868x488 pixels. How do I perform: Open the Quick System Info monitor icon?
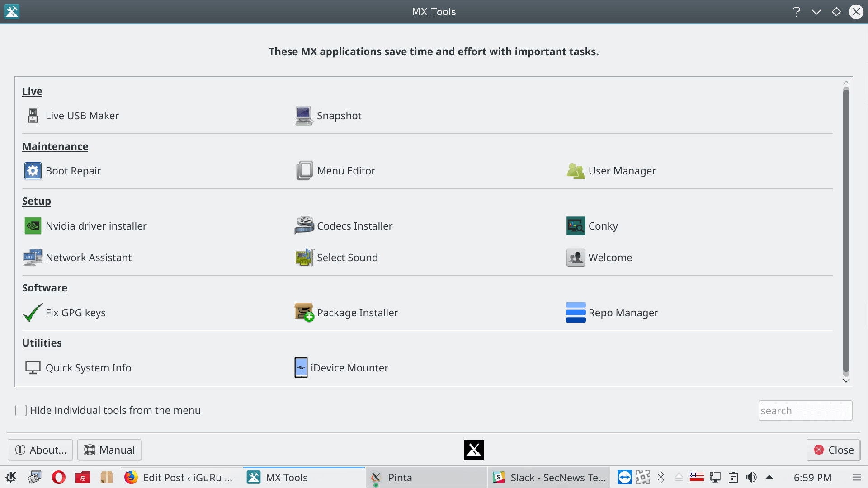pyautogui.click(x=33, y=368)
